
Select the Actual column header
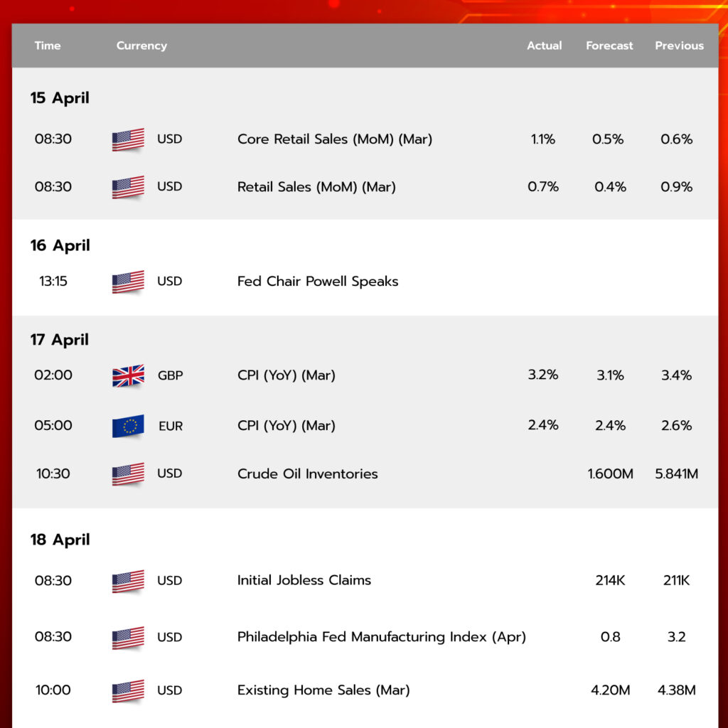[x=544, y=45]
